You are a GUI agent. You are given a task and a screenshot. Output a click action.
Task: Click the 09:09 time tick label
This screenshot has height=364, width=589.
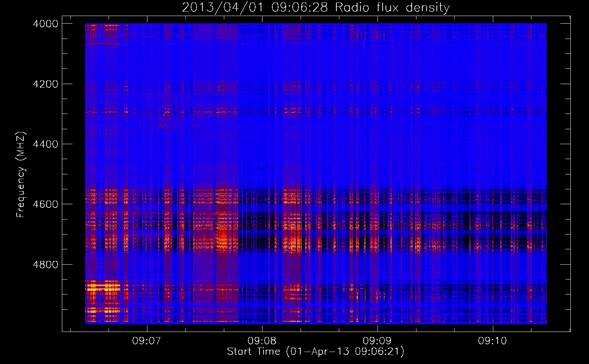tap(377, 341)
